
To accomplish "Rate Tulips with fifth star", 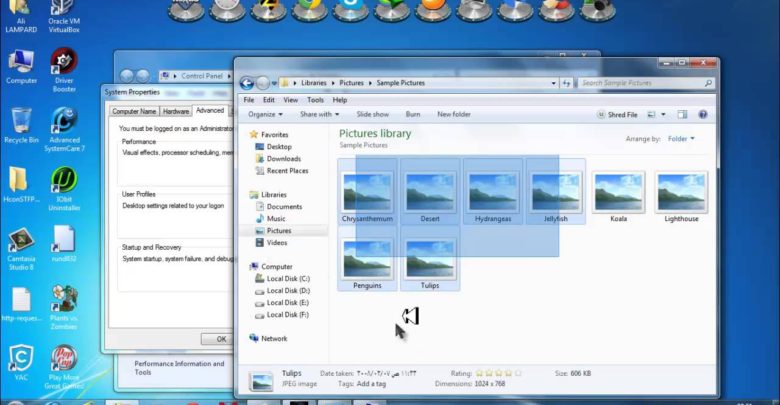I will coord(518,373).
